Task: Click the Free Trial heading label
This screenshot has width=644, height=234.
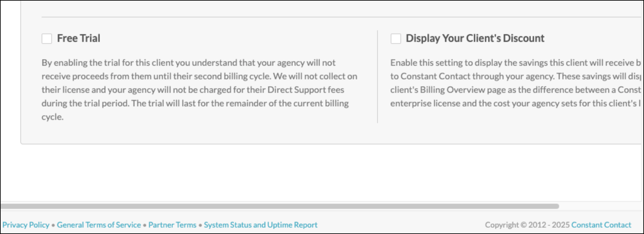Action: (78, 38)
